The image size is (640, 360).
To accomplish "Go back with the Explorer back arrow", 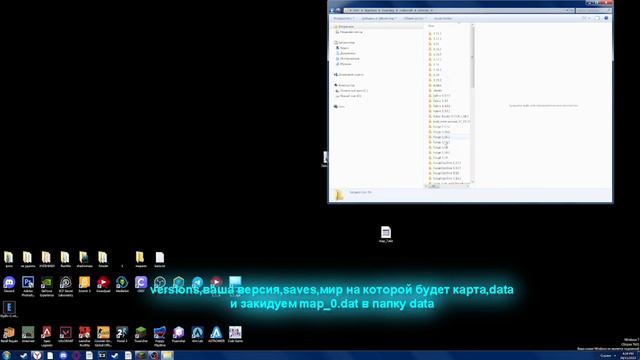I will (332, 10).
